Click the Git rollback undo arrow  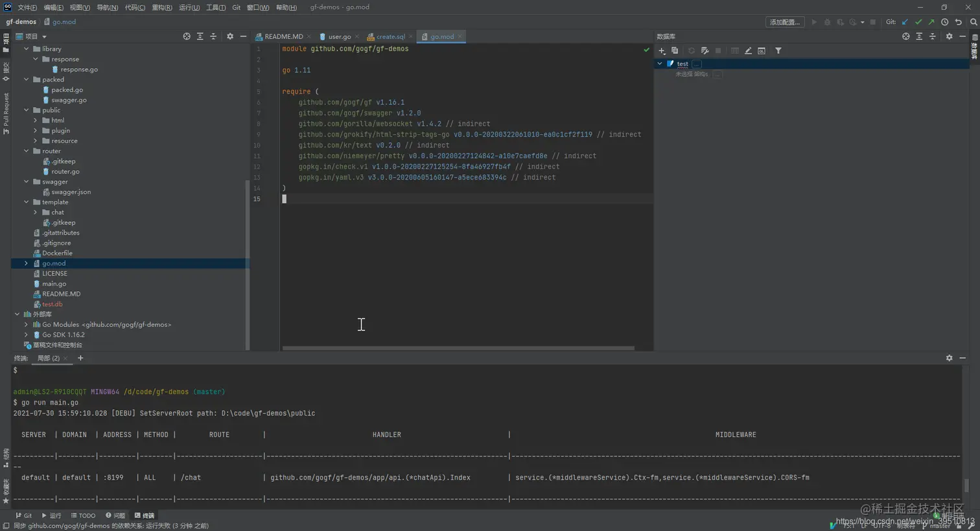(x=959, y=22)
